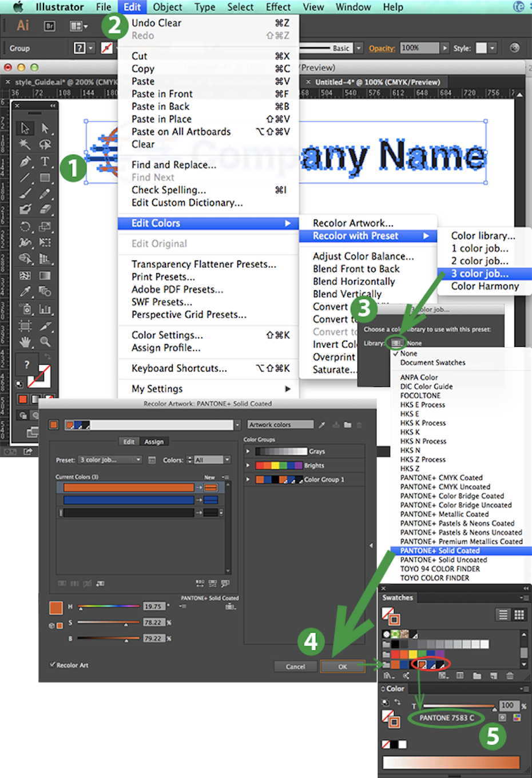Open the Object menu
Viewport: 532px width, 778px height.
click(168, 7)
